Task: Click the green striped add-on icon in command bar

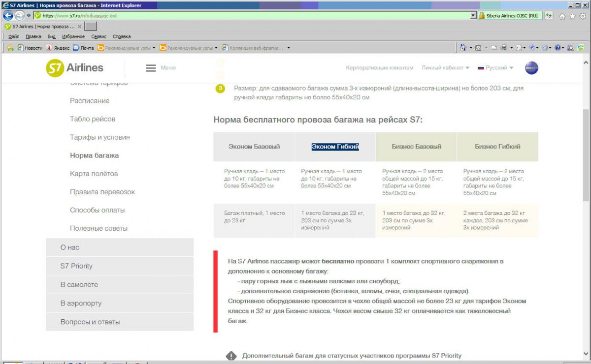Action: [x=581, y=48]
